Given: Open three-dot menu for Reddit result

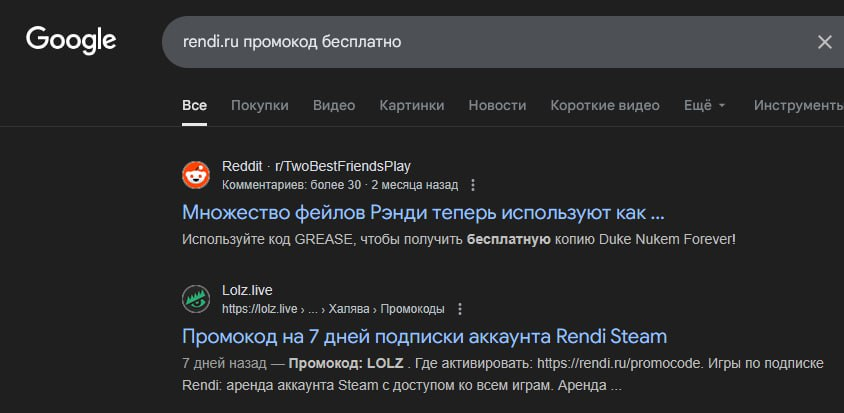Looking at the screenshot, I should (x=473, y=185).
